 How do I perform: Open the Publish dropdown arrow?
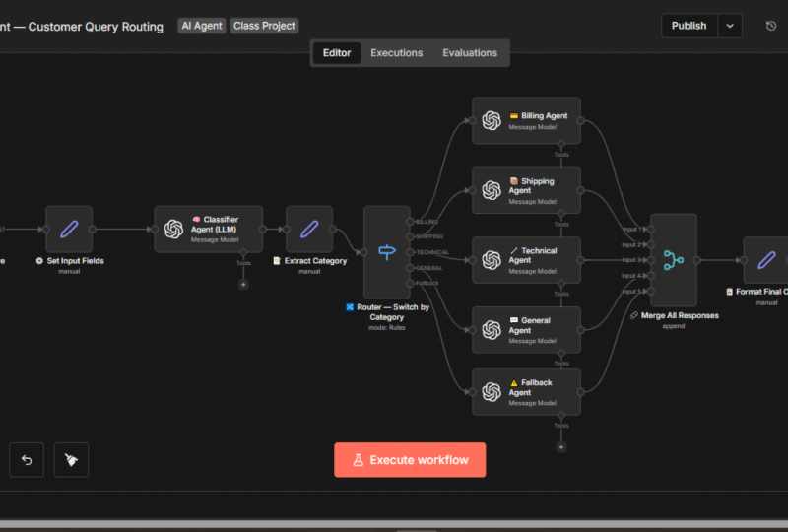coord(730,26)
